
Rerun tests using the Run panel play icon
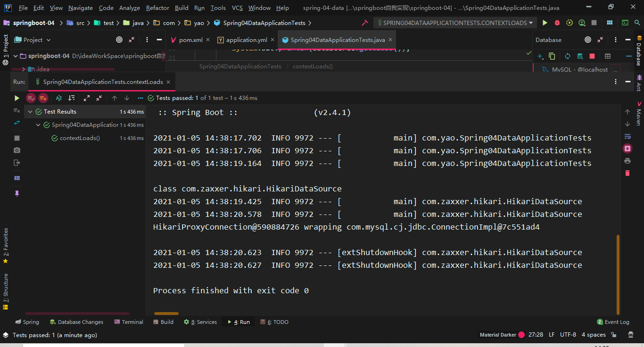tap(17, 98)
